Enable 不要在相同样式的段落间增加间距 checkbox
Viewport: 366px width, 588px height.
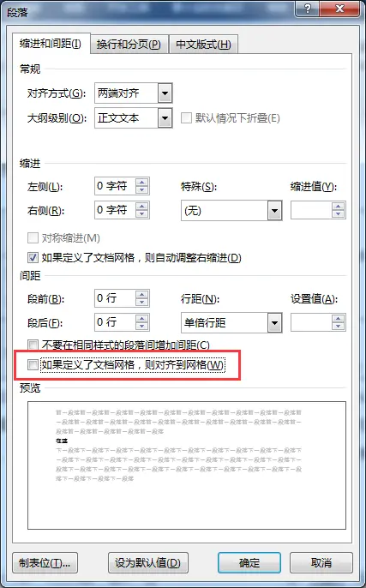[x=33, y=345]
